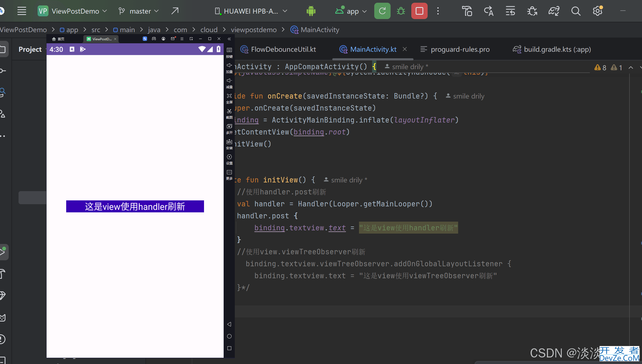Click the hammer build icon
This screenshot has height=364, width=642.
pos(467,11)
